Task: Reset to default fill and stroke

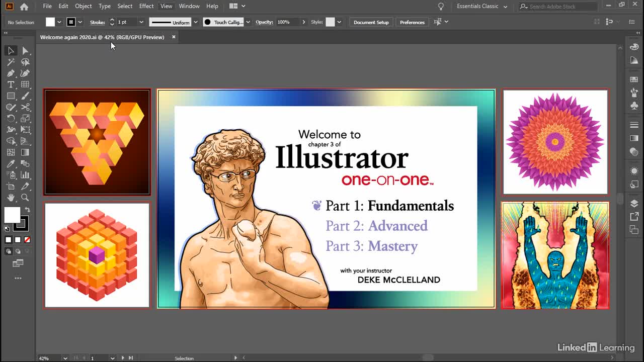Action: (x=7, y=229)
